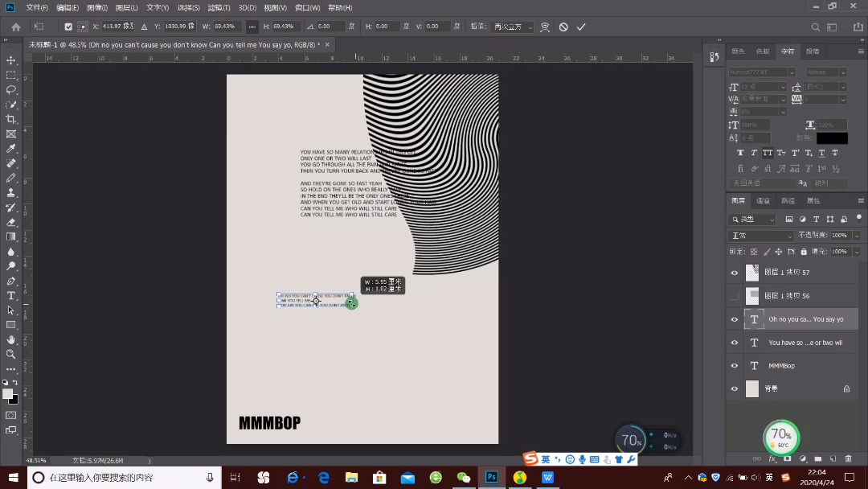Select the Brush tool
This screenshot has width=868, height=489.
11,178
